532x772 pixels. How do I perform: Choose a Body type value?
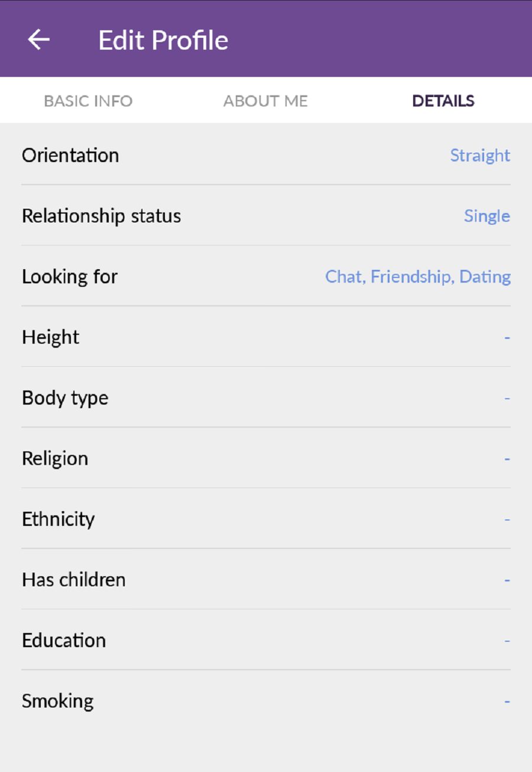point(507,398)
